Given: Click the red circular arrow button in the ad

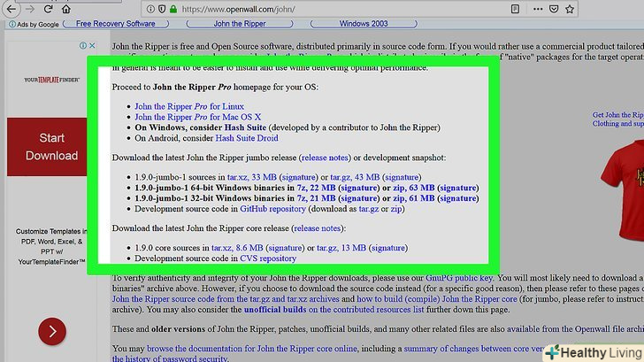Looking at the screenshot, I should (x=51, y=332).
